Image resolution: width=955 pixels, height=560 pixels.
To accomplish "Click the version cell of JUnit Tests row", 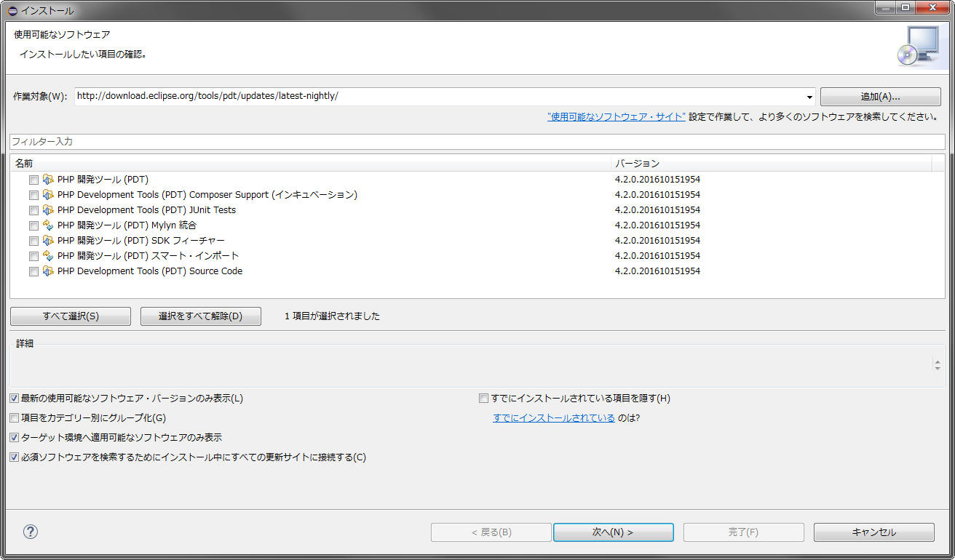I will pos(657,210).
